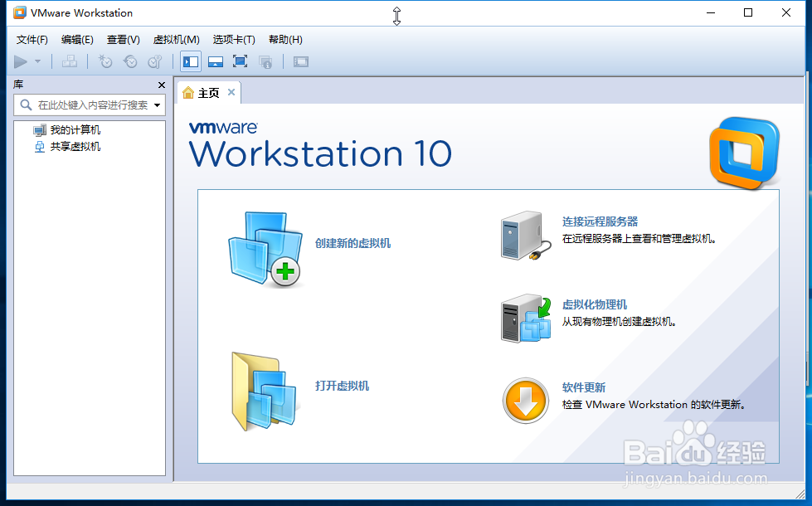The height and width of the screenshot is (506, 812).
Task: Select 我的计算机 in the library tree
Action: pyautogui.click(x=75, y=130)
